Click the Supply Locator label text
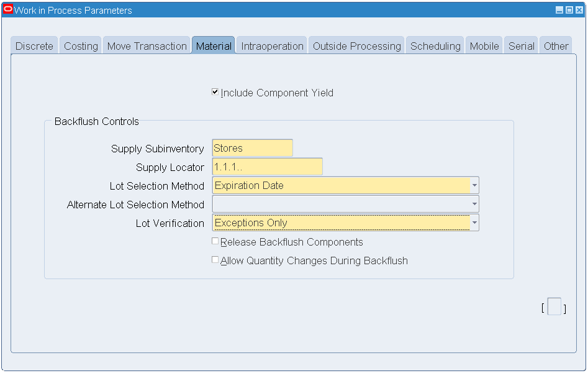The height and width of the screenshot is (373, 588). click(170, 167)
